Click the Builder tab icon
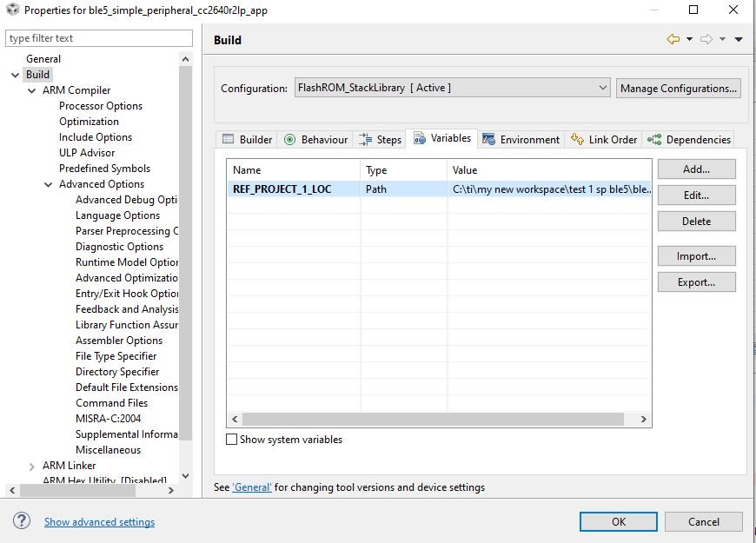Viewport: 756px width, 543px height. [x=228, y=139]
